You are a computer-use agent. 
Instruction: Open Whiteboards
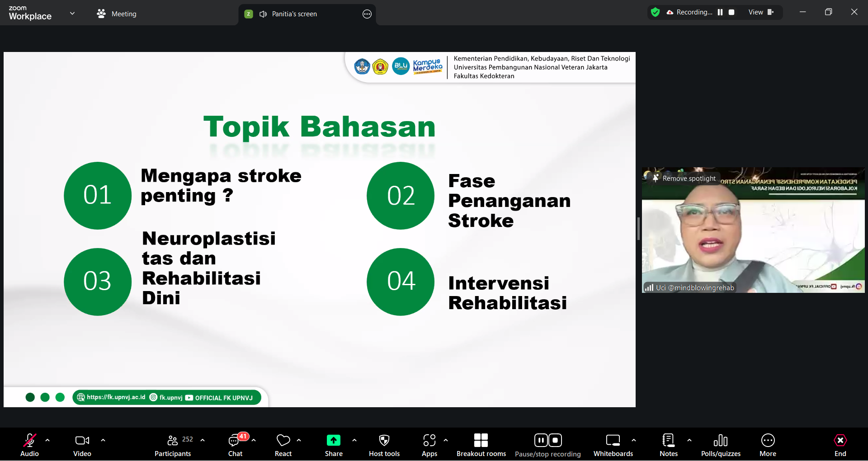(613, 445)
